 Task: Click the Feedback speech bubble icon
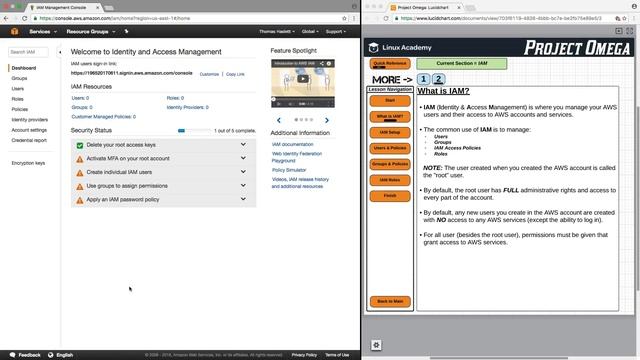point(12,355)
